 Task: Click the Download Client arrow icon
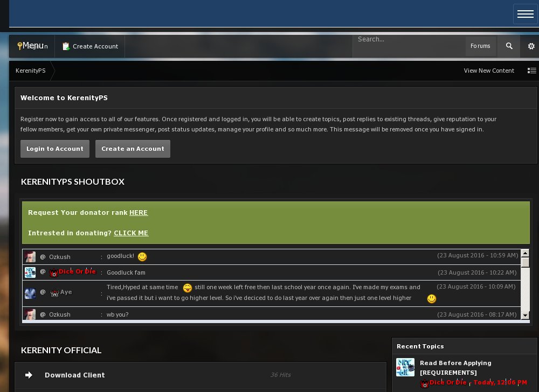(29, 375)
